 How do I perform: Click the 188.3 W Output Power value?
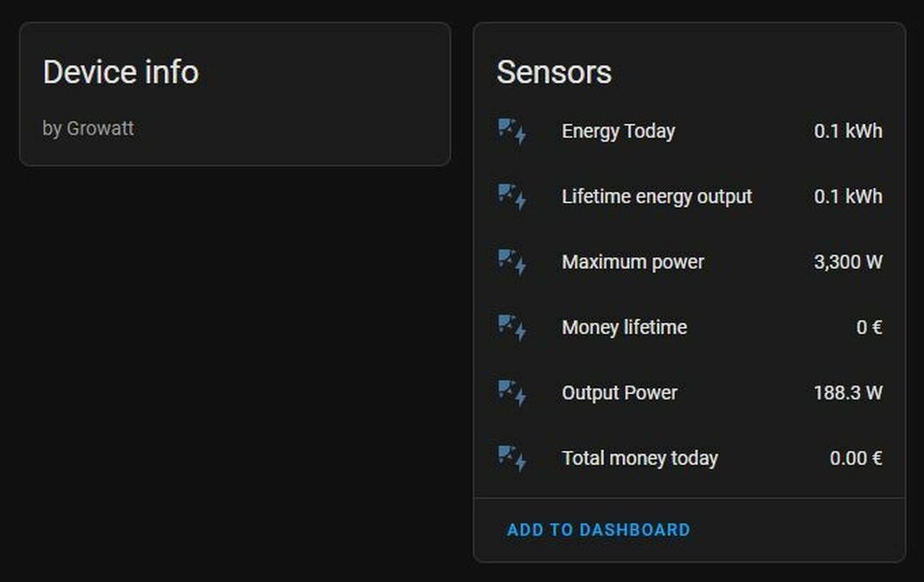point(848,393)
